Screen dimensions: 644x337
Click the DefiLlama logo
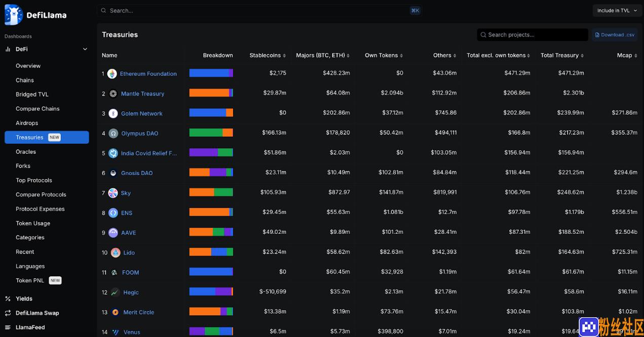pos(35,15)
